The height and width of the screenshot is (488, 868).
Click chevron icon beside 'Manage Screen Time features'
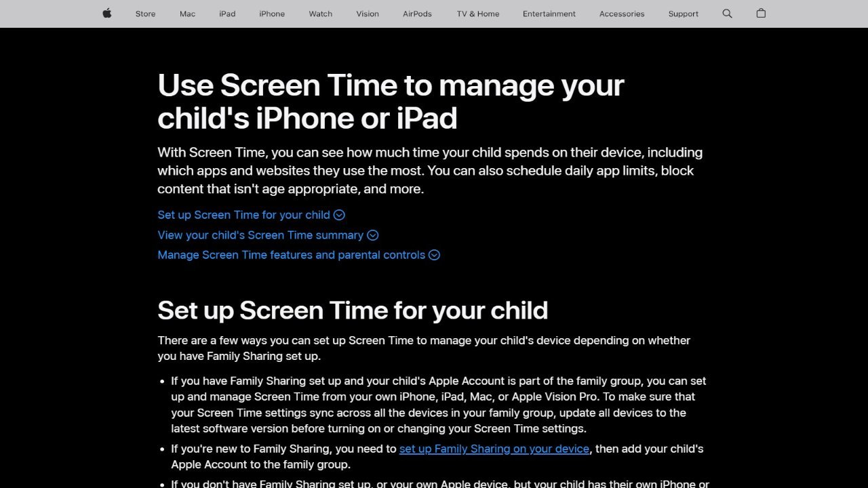pos(434,255)
